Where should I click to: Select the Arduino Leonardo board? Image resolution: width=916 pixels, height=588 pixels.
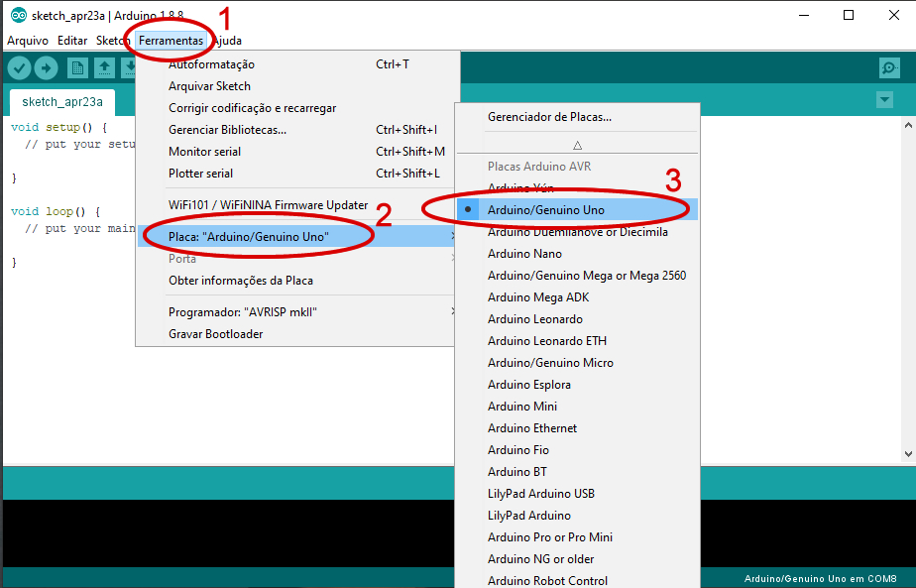pos(577,319)
